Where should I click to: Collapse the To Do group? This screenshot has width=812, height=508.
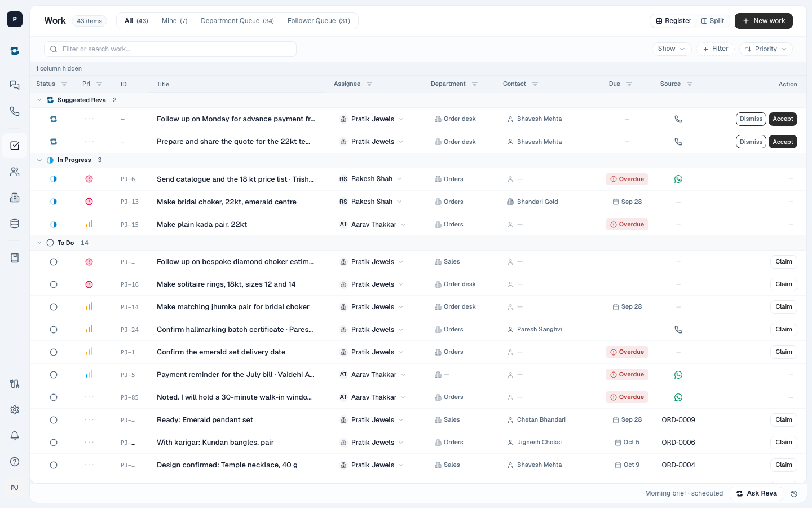[x=39, y=243]
